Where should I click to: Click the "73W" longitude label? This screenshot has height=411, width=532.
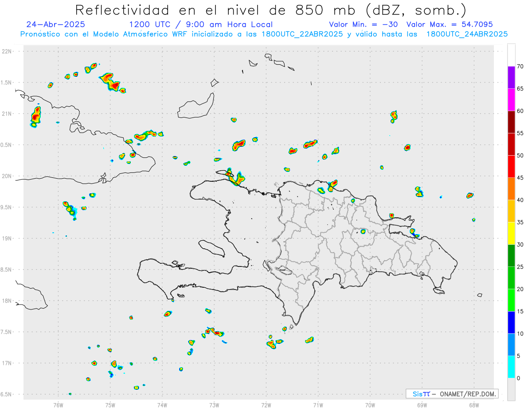pos(214,405)
